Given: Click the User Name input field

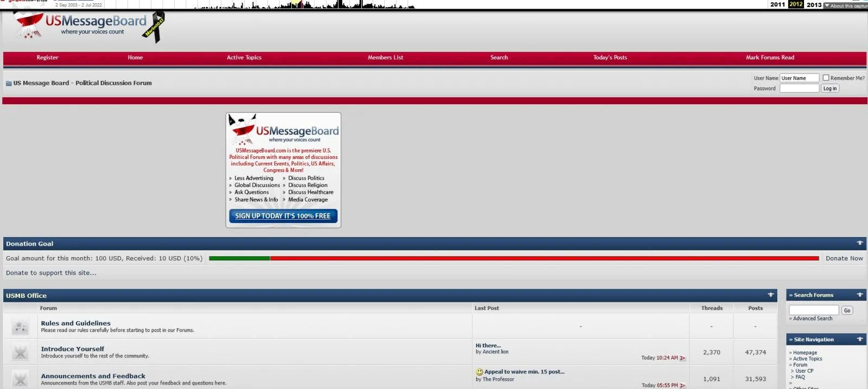Looking at the screenshot, I should 799,78.
